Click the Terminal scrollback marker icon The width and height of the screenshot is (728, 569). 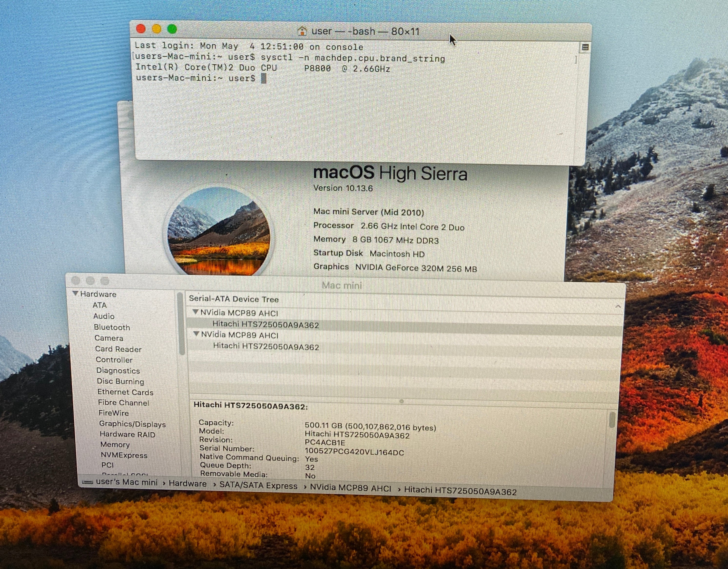pyautogui.click(x=585, y=47)
